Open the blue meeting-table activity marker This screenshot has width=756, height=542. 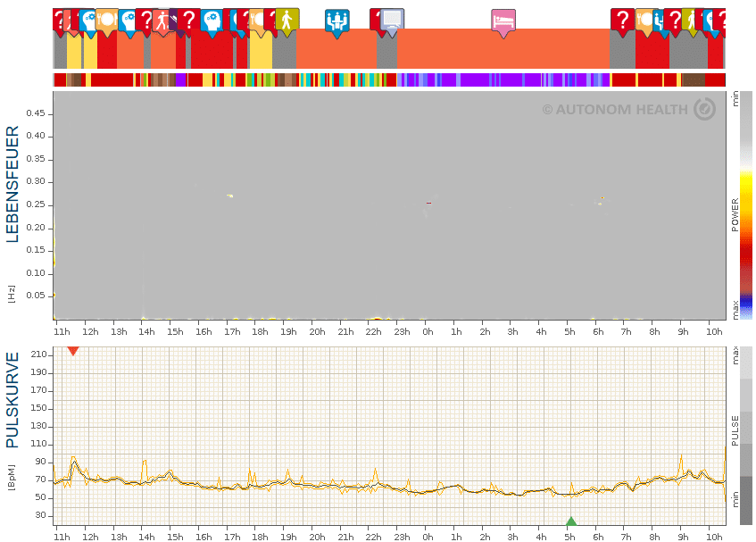click(337, 21)
